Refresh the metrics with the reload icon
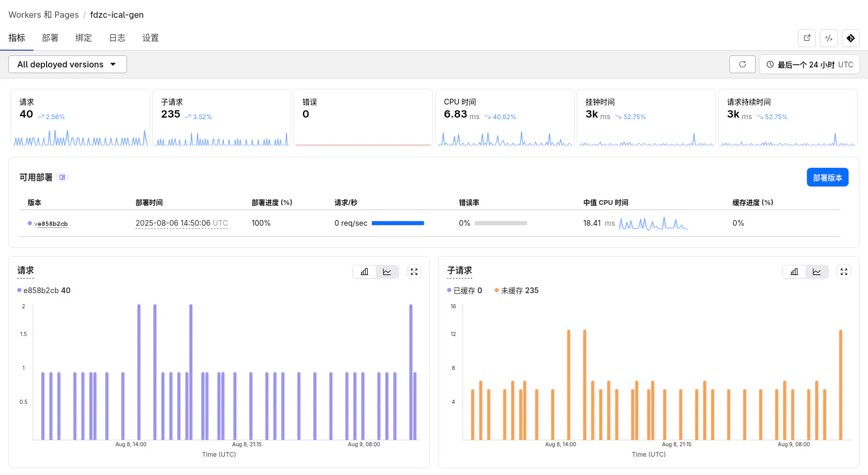 click(742, 64)
